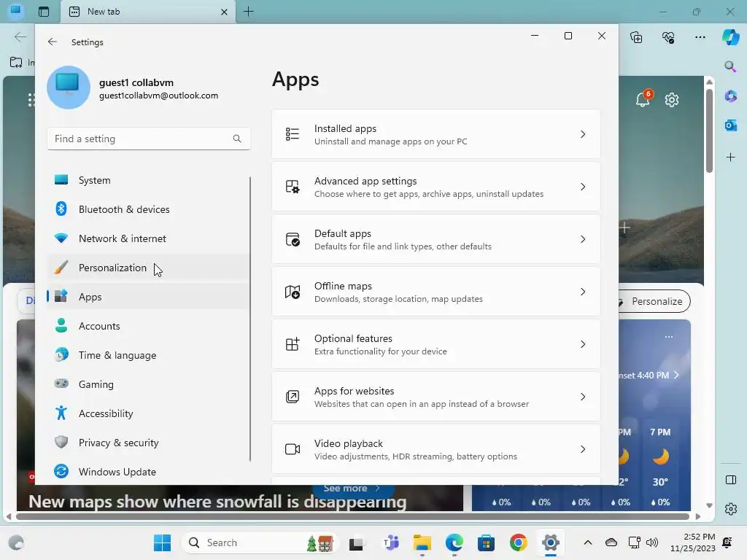Select the Apps category in the sidebar
The height and width of the screenshot is (560, 747).
coord(148,297)
